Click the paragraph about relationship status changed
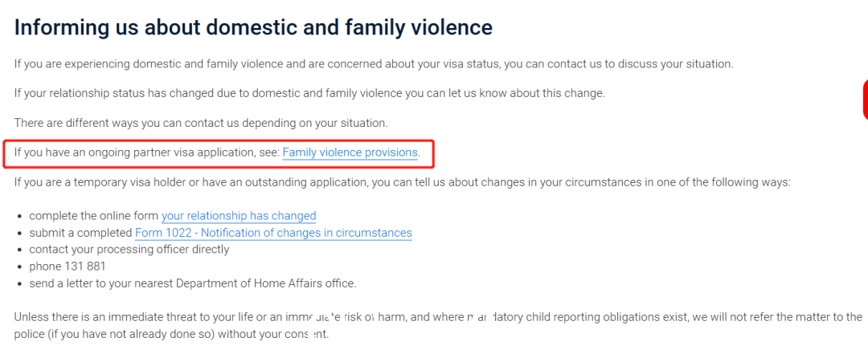Image resolution: width=868 pixels, height=358 pixels. coord(309,93)
